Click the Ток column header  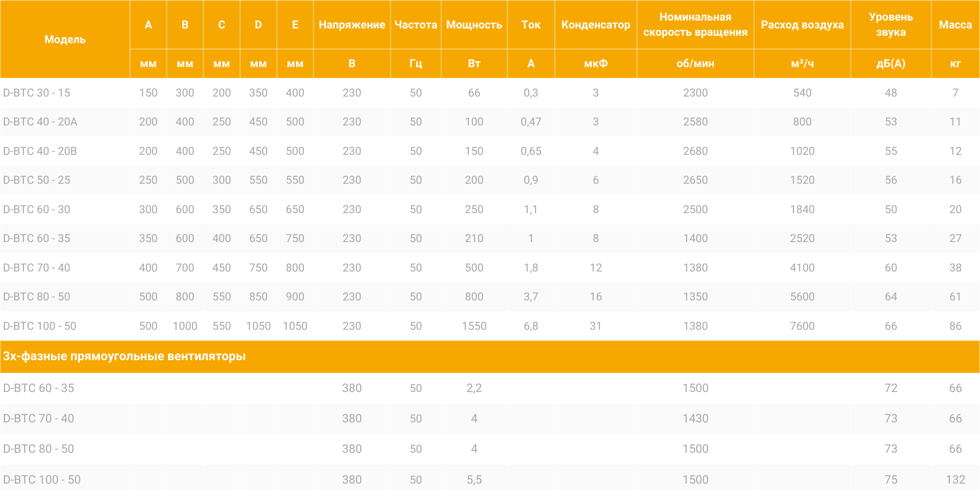pos(531,24)
